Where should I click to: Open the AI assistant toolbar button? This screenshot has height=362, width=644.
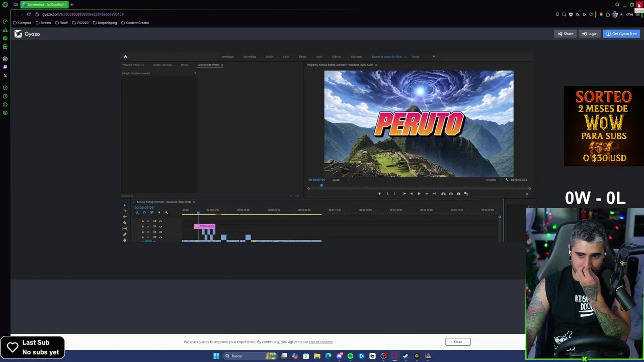[629, 14]
